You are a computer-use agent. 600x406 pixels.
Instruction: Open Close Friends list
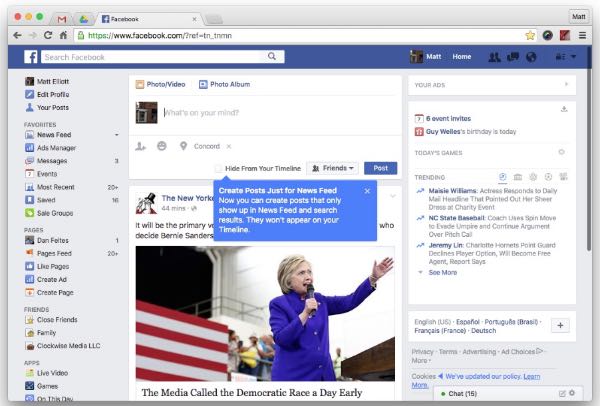[x=51, y=320]
